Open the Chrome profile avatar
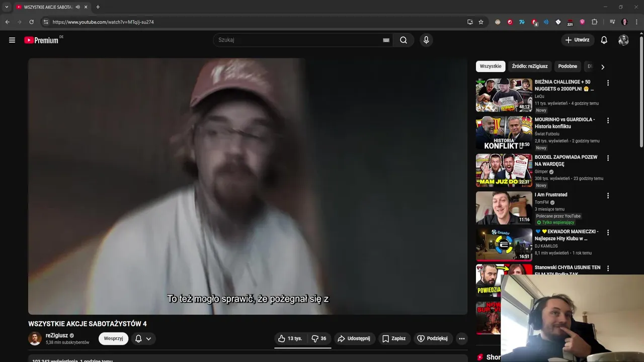The width and height of the screenshot is (644, 362). pyautogui.click(x=624, y=22)
